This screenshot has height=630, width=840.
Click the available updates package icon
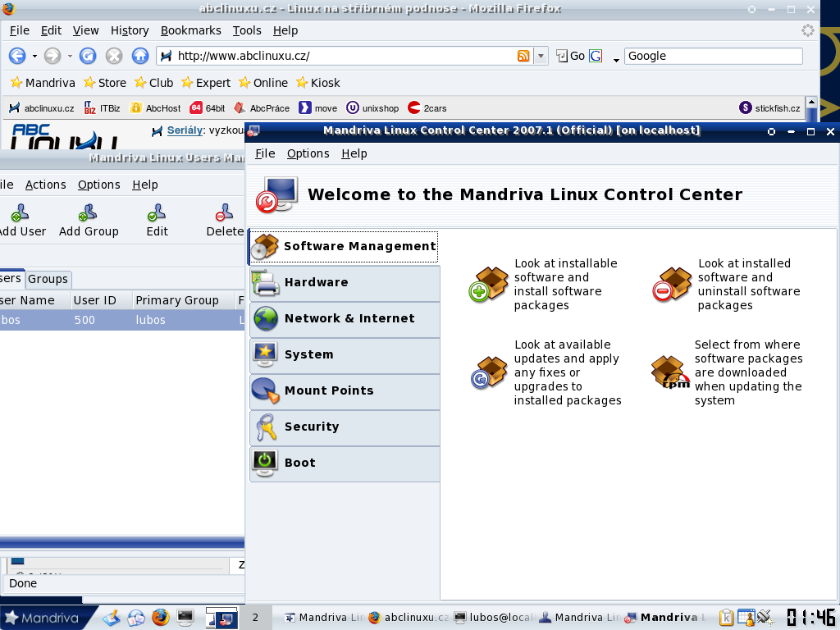[489, 372]
